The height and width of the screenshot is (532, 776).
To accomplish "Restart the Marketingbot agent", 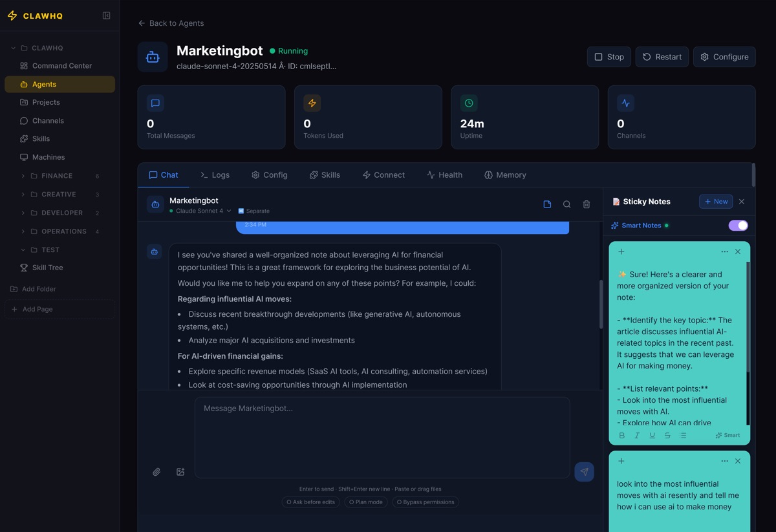I will tap(662, 56).
